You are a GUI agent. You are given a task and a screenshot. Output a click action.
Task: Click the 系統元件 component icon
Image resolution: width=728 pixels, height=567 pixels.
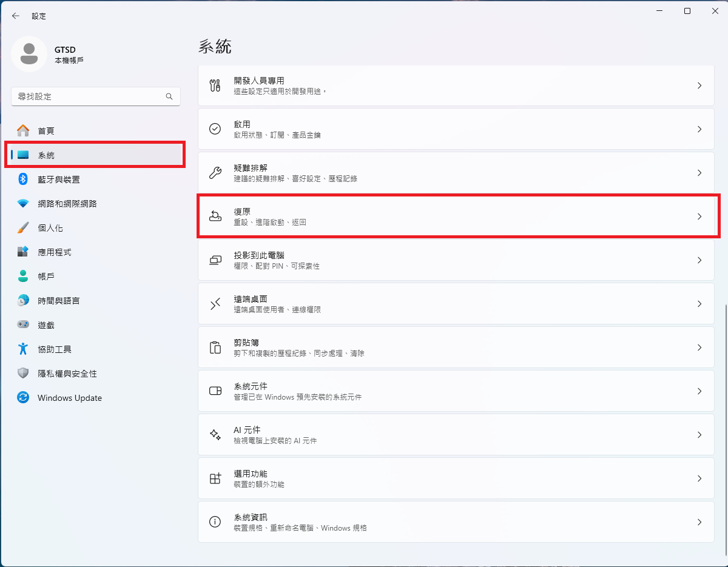coord(215,391)
